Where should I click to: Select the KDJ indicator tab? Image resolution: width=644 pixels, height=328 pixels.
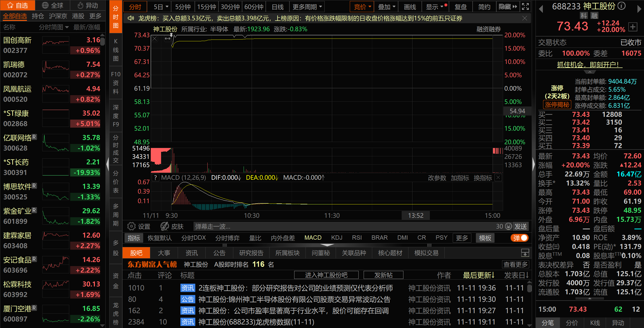point(336,238)
